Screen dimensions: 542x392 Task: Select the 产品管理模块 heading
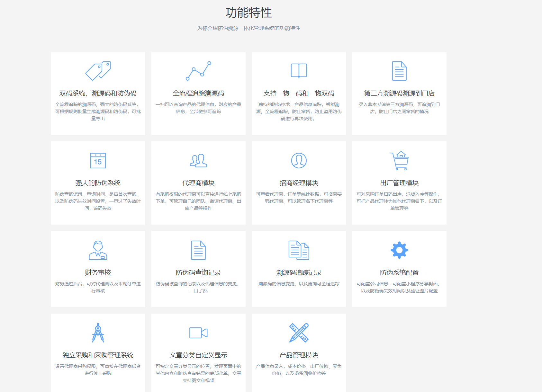point(299,355)
